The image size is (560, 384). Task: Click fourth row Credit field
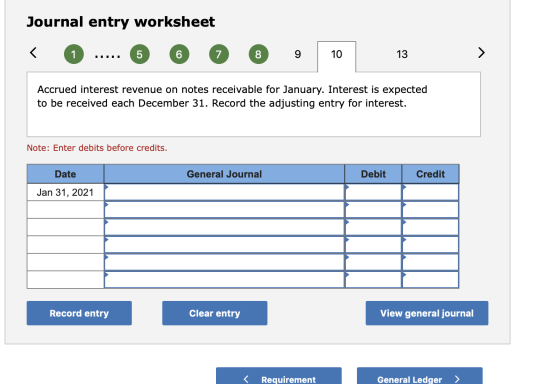430,245
